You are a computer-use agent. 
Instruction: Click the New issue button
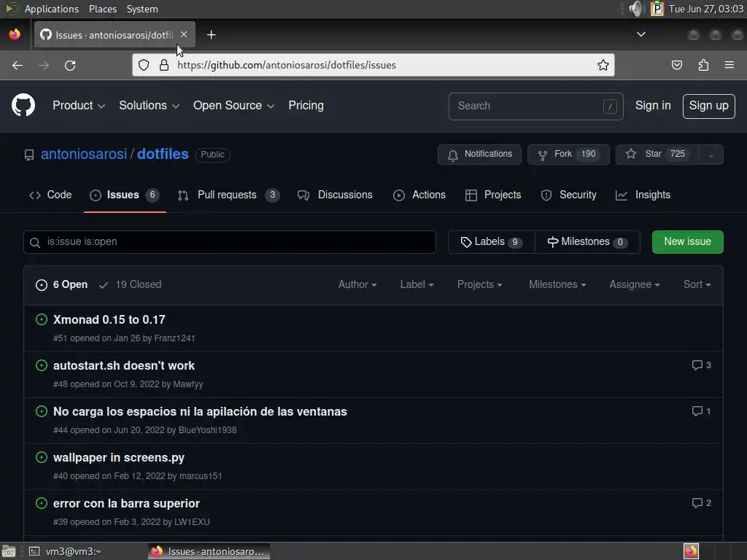687,242
